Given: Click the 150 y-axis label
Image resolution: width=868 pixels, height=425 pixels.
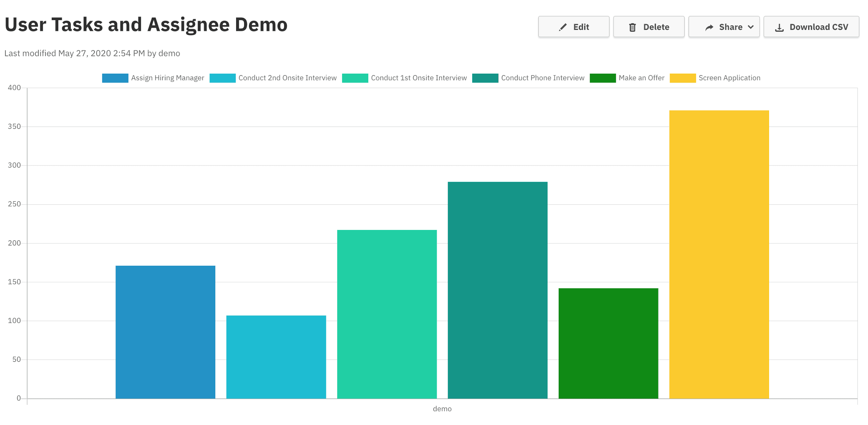Looking at the screenshot, I should (14, 282).
